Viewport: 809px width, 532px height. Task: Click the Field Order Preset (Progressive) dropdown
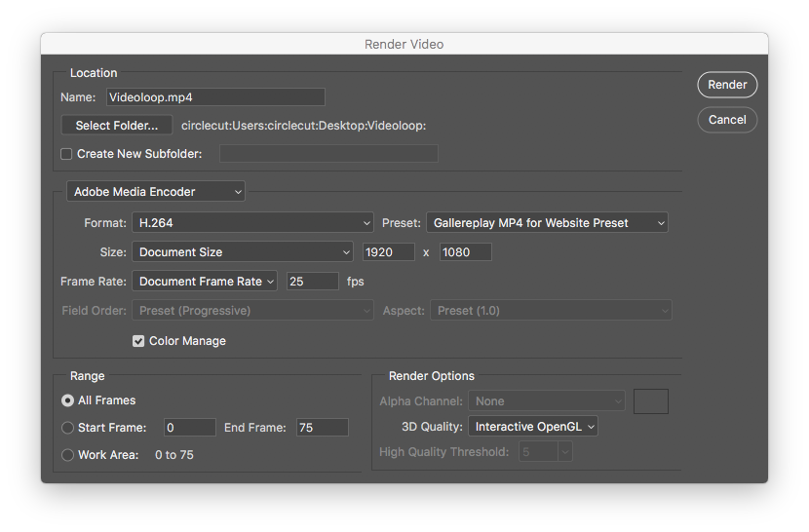click(252, 311)
